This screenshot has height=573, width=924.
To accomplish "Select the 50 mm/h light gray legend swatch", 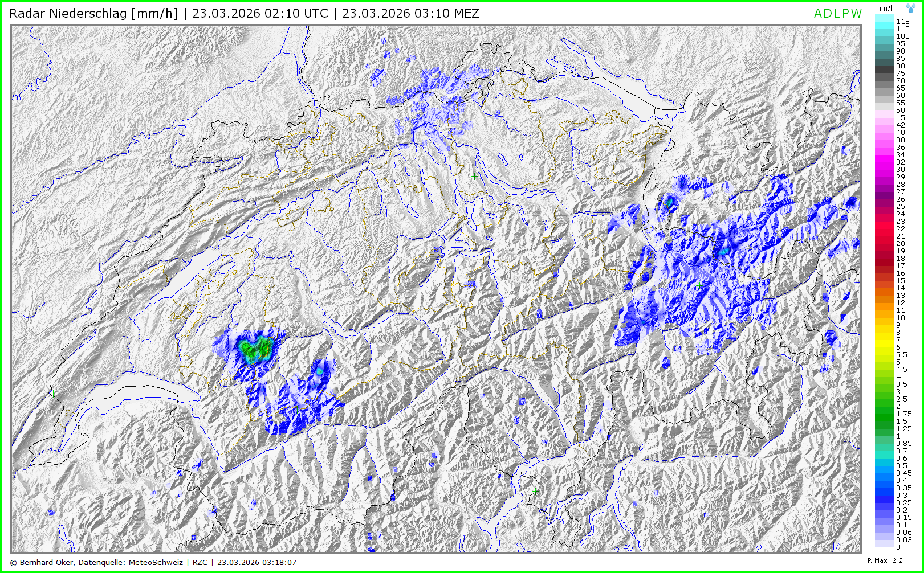I will click(884, 110).
